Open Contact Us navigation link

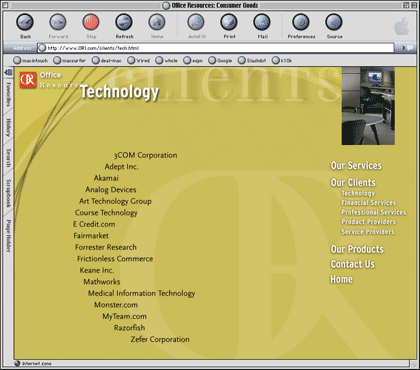(353, 264)
